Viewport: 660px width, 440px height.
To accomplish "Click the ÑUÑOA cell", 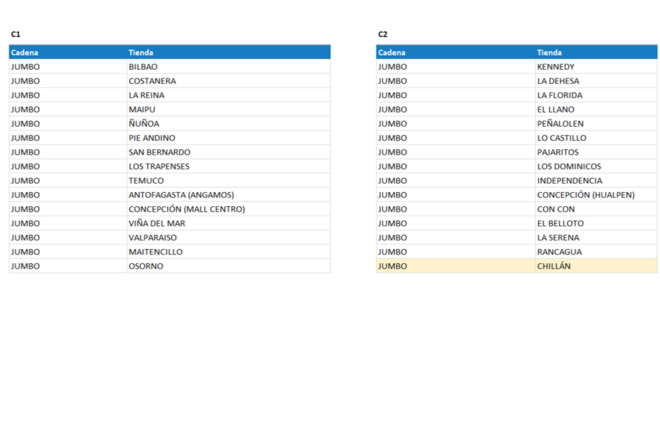I will [x=144, y=124].
